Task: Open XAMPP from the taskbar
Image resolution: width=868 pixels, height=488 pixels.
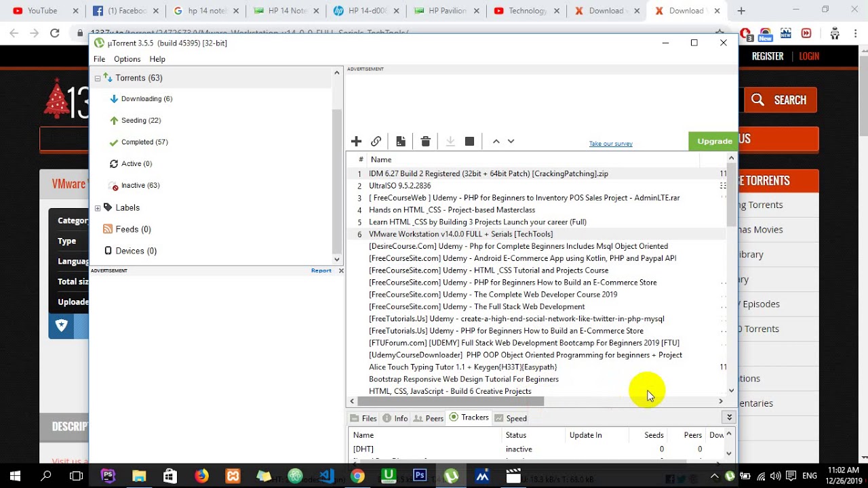Action: (233, 476)
